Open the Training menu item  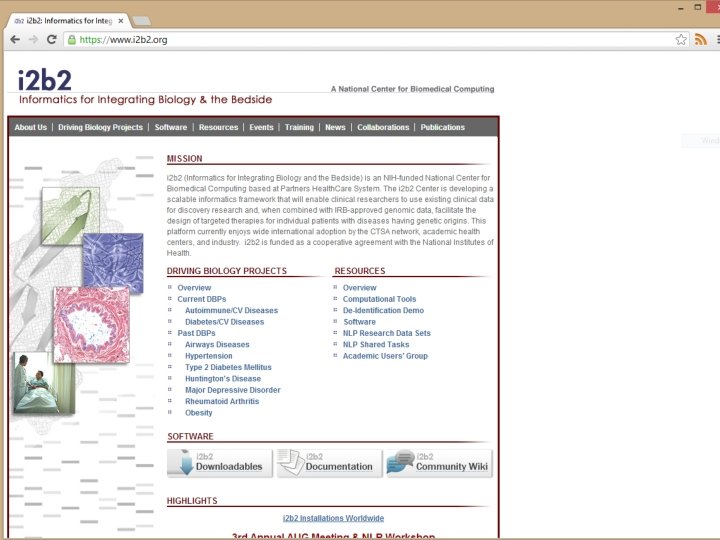pos(299,127)
